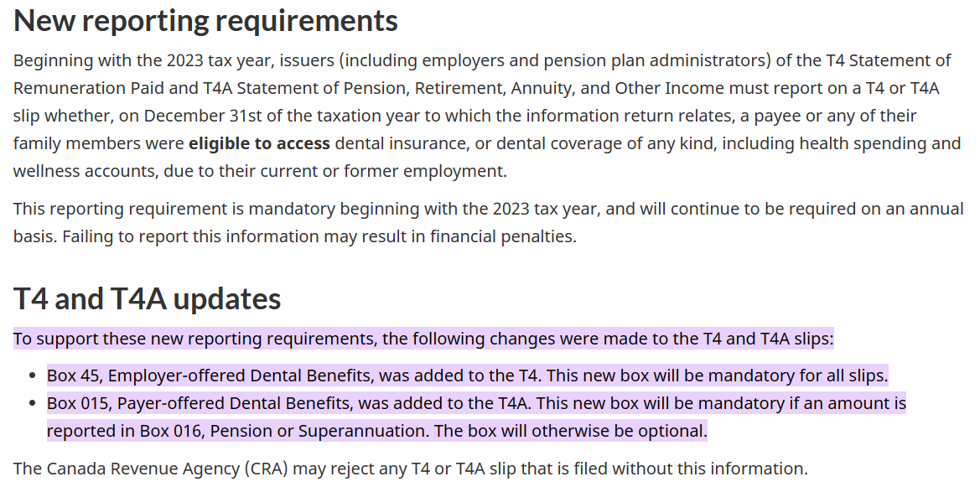Click the highlighted "To support these new reporting" sentence
The image size is (980, 487).
point(423,339)
